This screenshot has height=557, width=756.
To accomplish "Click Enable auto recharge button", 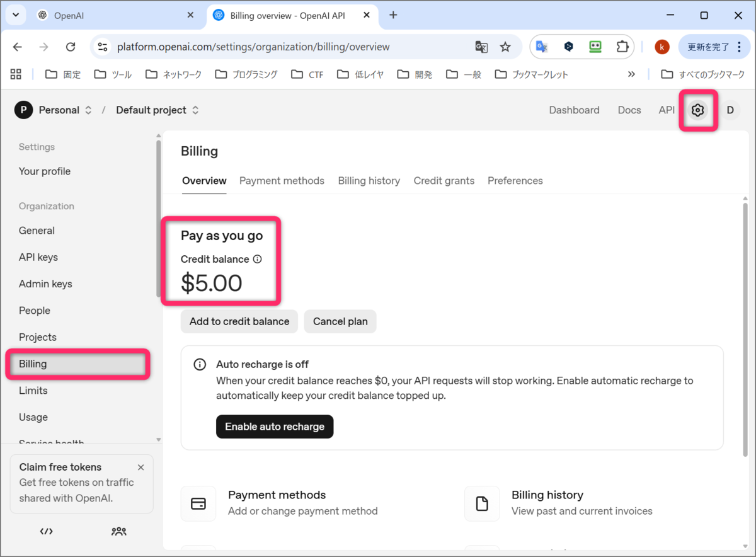I will point(275,427).
